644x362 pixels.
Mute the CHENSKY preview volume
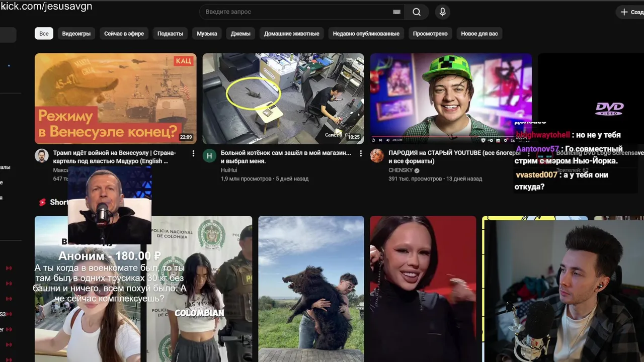click(x=388, y=140)
